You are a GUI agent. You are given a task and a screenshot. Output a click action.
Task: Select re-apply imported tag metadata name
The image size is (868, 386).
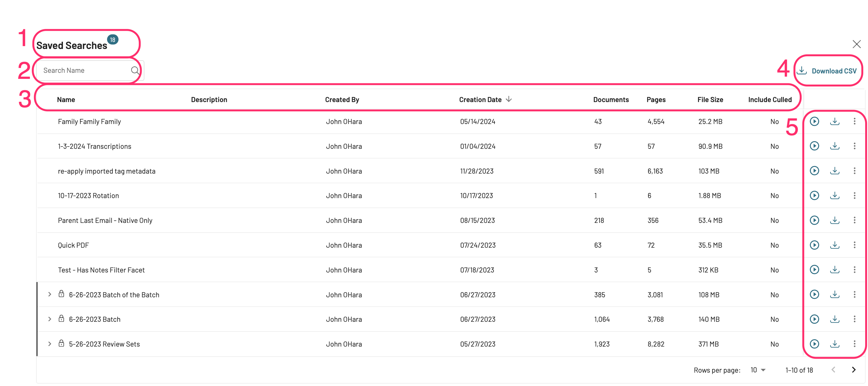[x=106, y=171]
